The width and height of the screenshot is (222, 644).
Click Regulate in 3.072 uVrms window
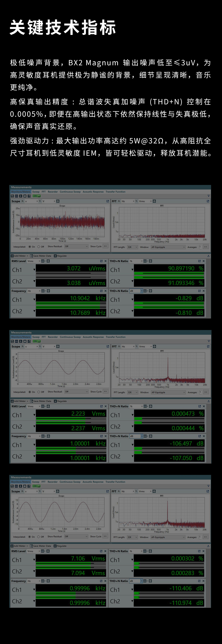[60, 256]
